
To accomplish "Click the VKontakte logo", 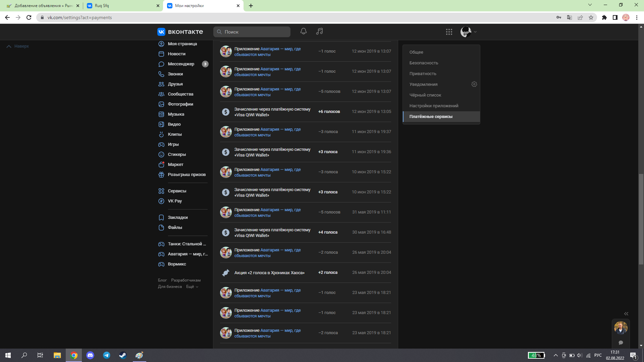I will pyautogui.click(x=180, y=32).
